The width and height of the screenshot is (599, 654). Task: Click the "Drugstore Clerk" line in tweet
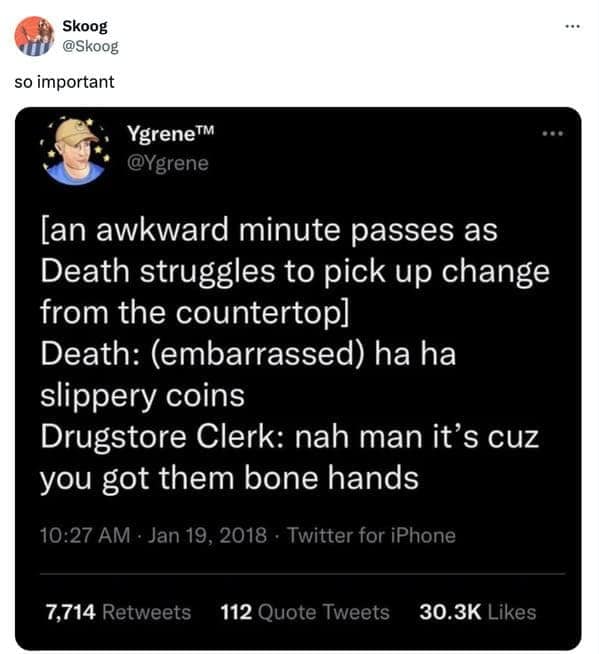coord(289,437)
